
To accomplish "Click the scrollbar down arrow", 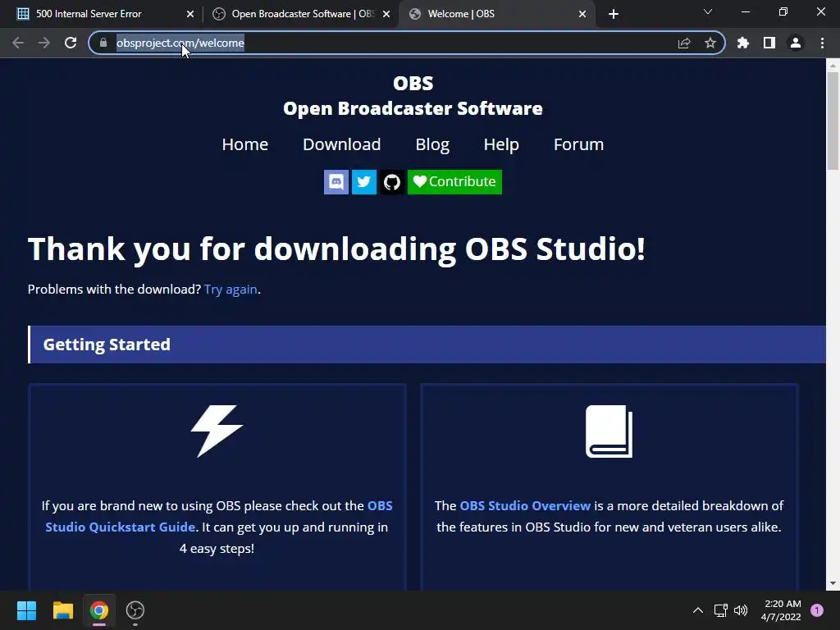I will pyautogui.click(x=833, y=583).
